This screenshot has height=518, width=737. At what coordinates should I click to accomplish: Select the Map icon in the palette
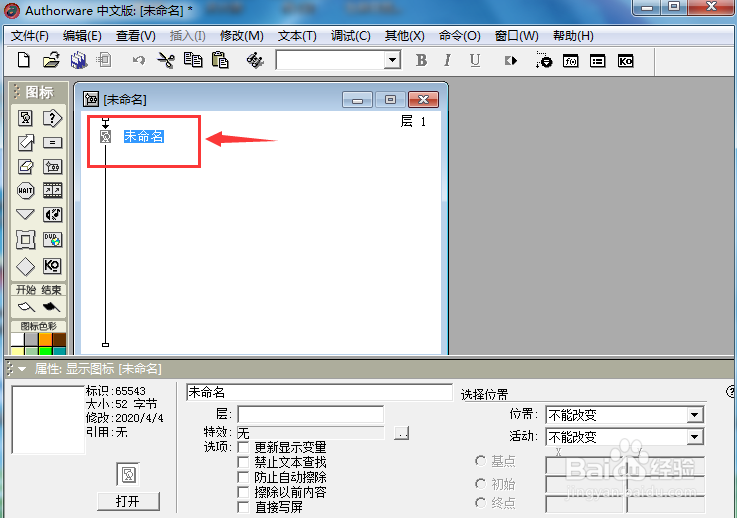[x=52, y=166]
